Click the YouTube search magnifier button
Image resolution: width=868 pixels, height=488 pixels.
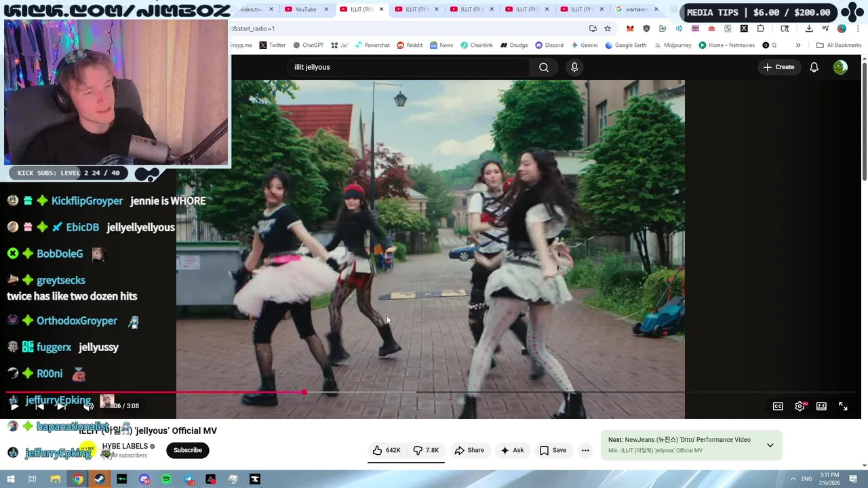pos(544,67)
